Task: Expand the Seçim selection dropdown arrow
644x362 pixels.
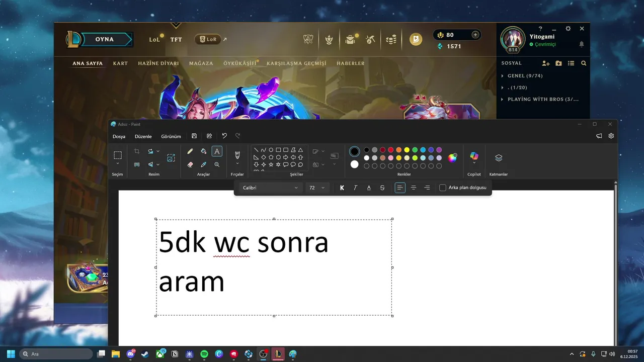Action: [x=118, y=163]
